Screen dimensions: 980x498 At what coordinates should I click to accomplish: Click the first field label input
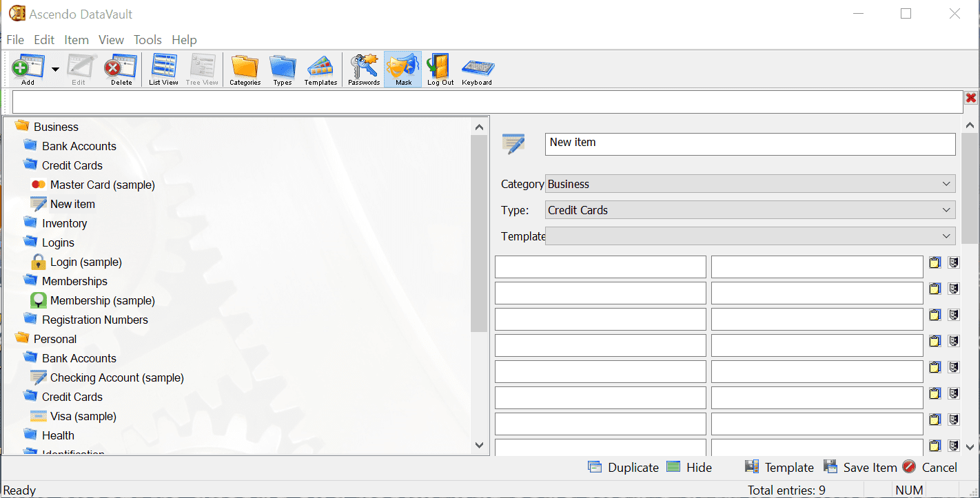point(600,267)
